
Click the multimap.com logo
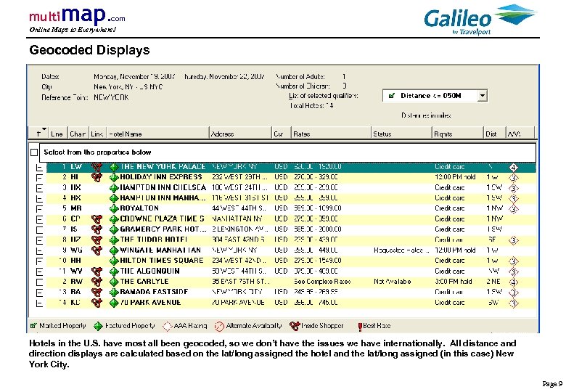(77, 20)
